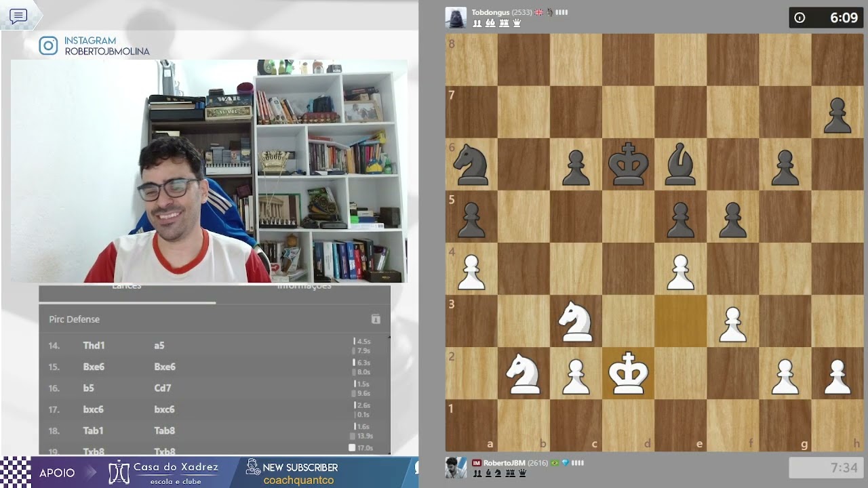
Task: Select the white pawn on g2
Action: tap(785, 376)
